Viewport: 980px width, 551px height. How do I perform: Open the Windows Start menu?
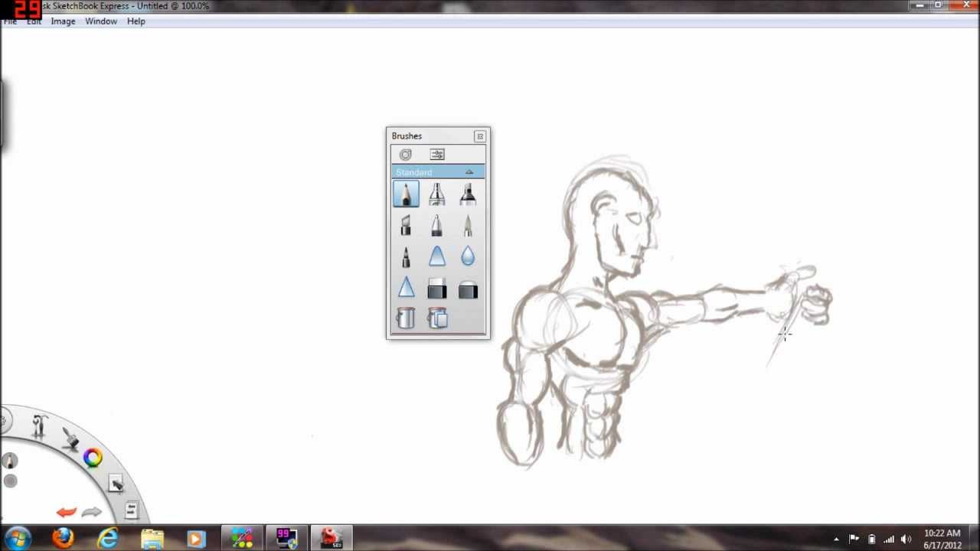coord(17,538)
